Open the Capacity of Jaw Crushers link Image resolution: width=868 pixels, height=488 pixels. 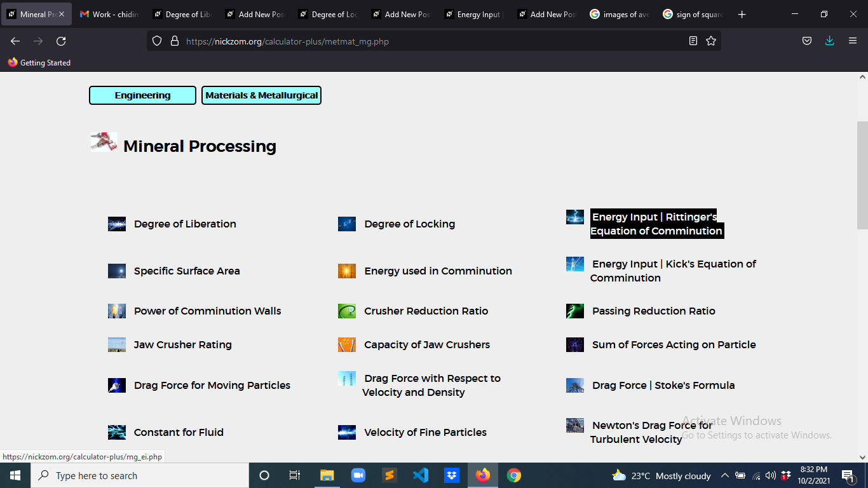coord(427,344)
